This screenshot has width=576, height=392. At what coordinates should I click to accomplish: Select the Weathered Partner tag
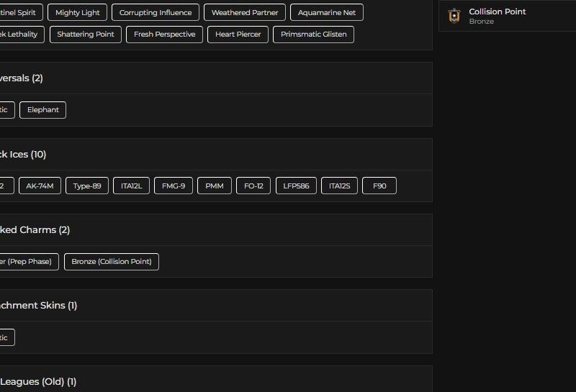(x=245, y=12)
